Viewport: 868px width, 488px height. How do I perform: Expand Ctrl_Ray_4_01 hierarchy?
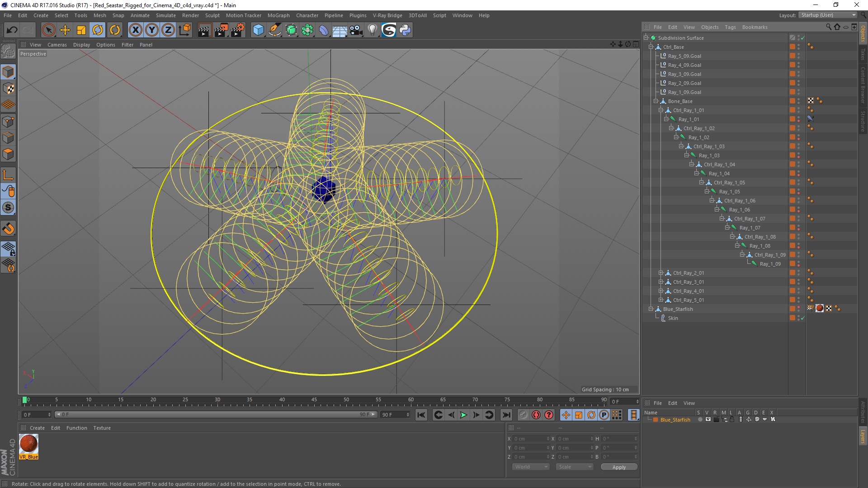(661, 291)
